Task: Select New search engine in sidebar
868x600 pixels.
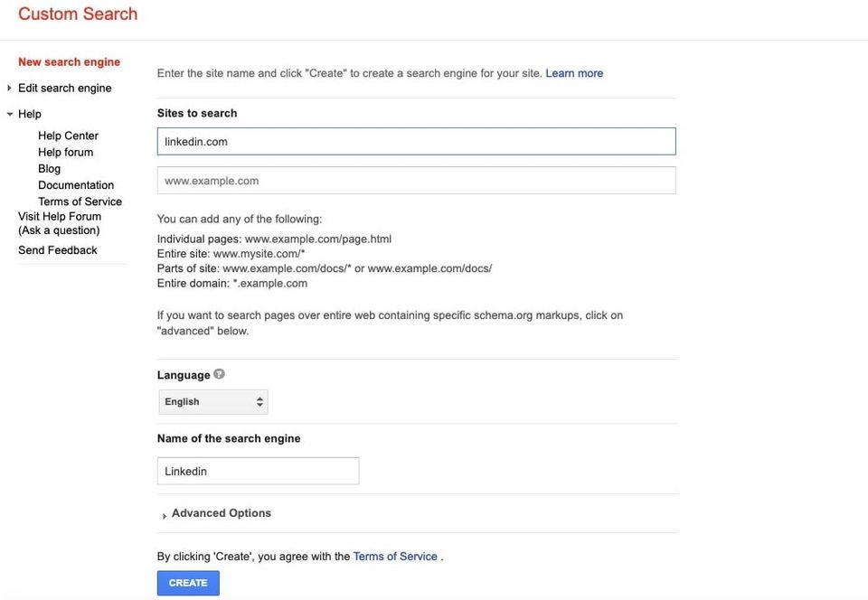Action: (70, 62)
